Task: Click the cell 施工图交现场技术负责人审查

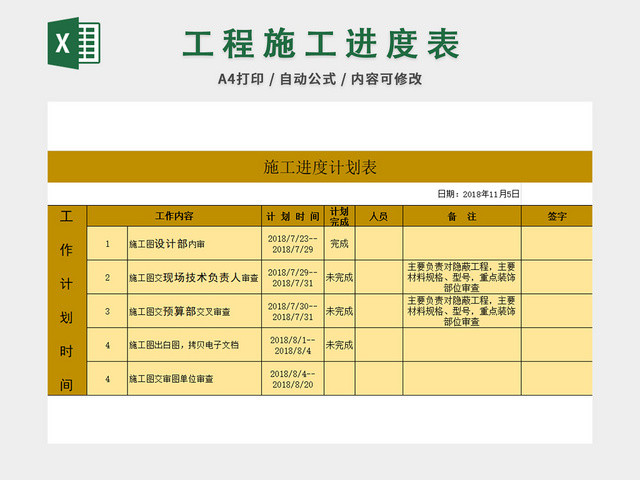Action: click(x=194, y=278)
